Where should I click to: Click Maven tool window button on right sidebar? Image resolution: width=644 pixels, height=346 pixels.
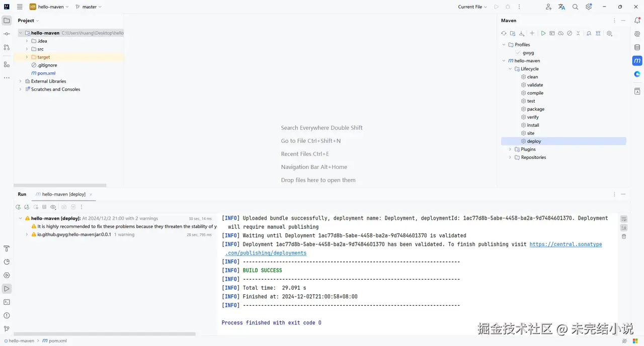pos(637,60)
